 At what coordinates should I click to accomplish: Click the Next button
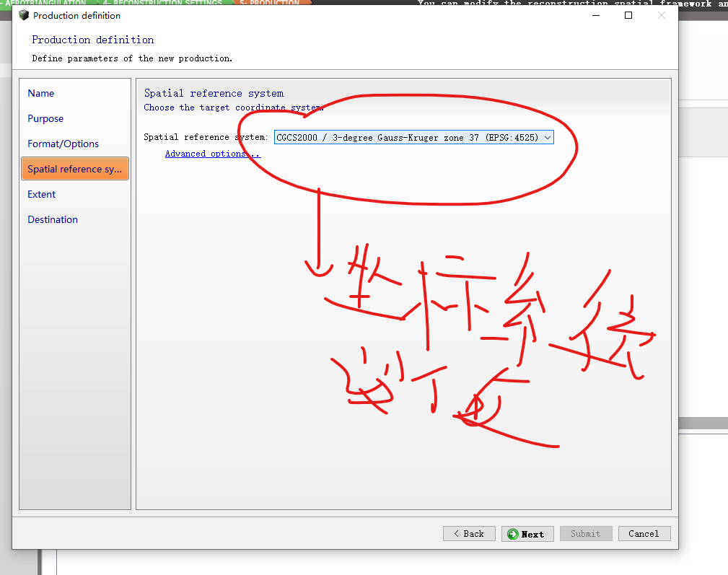pyautogui.click(x=527, y=534)
